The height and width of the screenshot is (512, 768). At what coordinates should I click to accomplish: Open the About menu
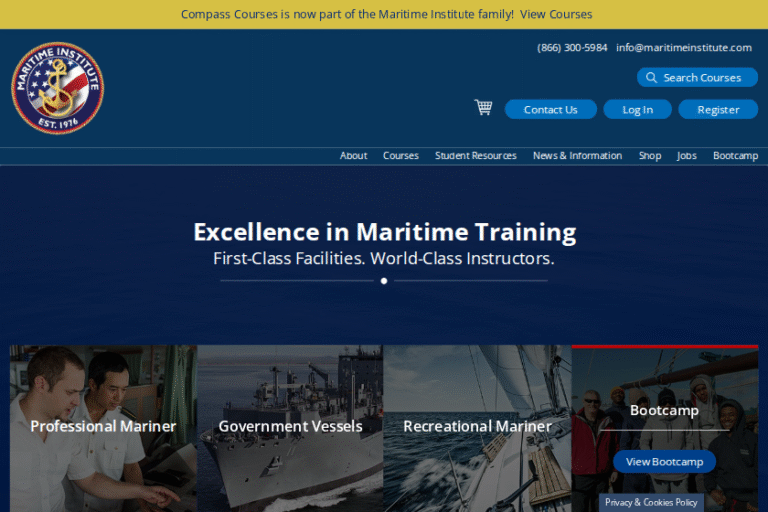pyautogui.click(x=353, y=156)
